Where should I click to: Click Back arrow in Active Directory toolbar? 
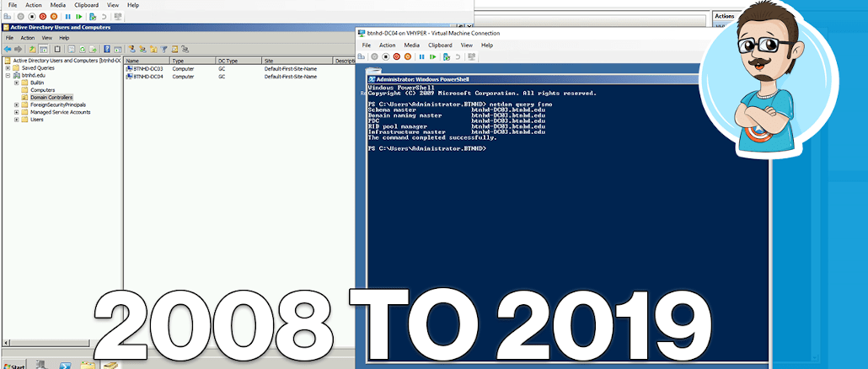click(8, 49)
